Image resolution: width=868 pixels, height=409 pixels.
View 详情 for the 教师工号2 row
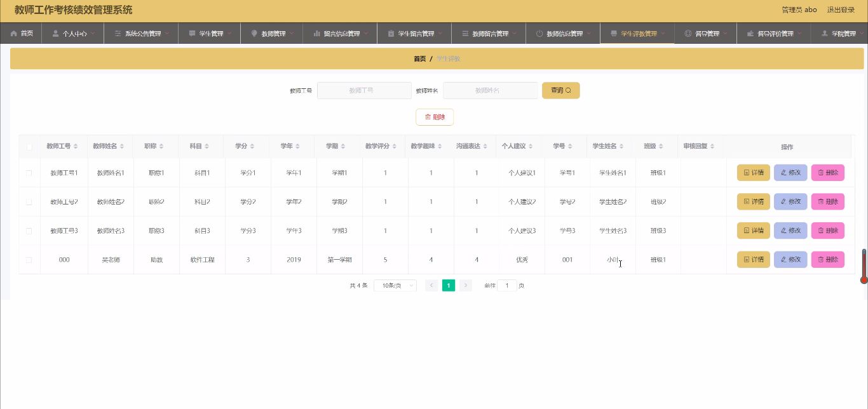754,202
